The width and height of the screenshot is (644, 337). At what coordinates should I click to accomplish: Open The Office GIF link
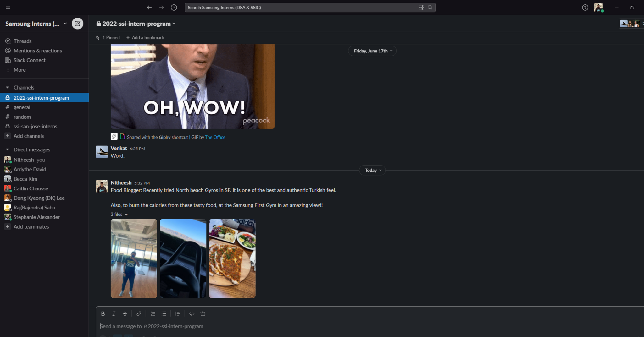click(x=215, y=137)
